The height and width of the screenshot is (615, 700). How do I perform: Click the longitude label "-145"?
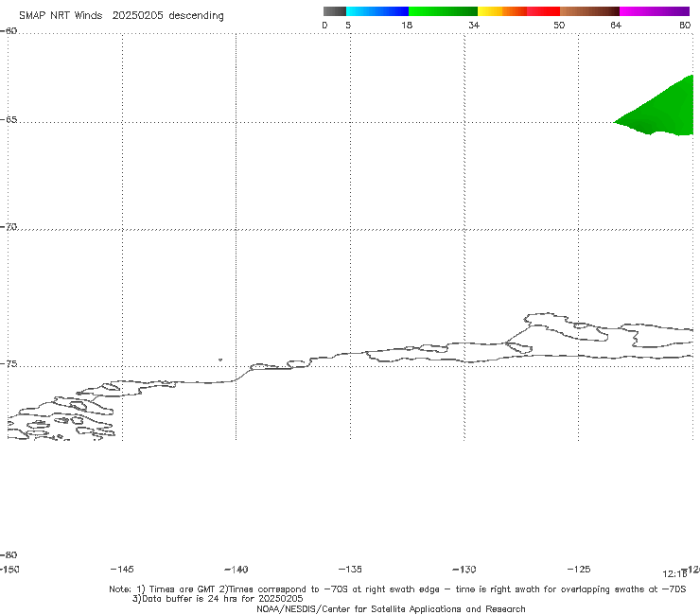122,569
